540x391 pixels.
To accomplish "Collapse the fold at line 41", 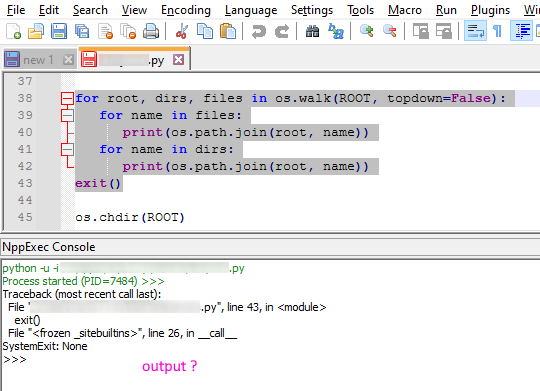I will click(67, 150).
